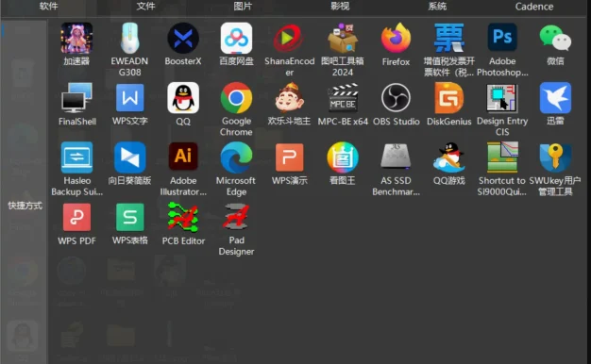Open the 加速器 shortcut icon

[x=76, y=39]
